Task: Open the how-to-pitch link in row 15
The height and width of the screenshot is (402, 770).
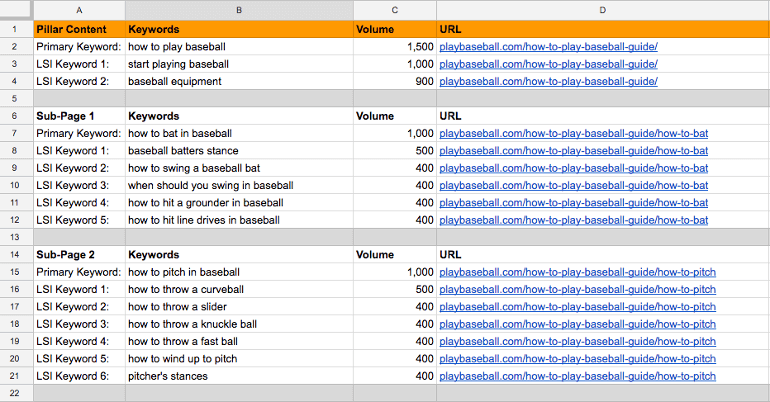Action: 578,272
